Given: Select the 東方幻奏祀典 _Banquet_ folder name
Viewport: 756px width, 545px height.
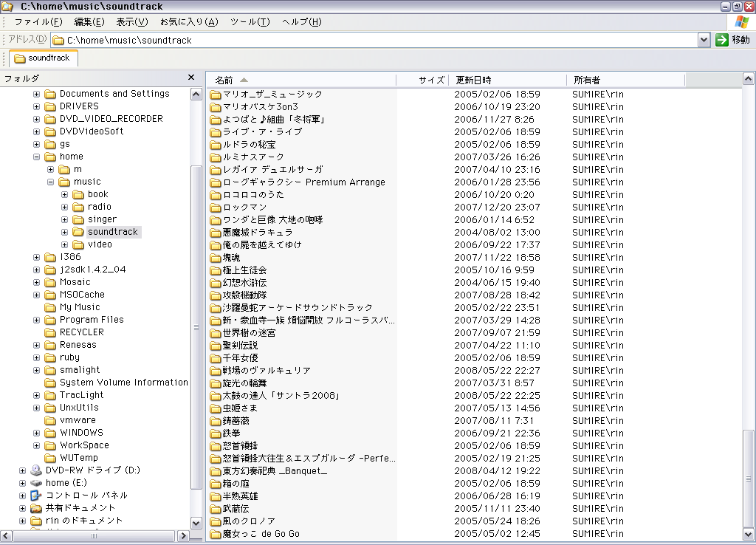Looking at the screenshot, I should pos(275,470).
